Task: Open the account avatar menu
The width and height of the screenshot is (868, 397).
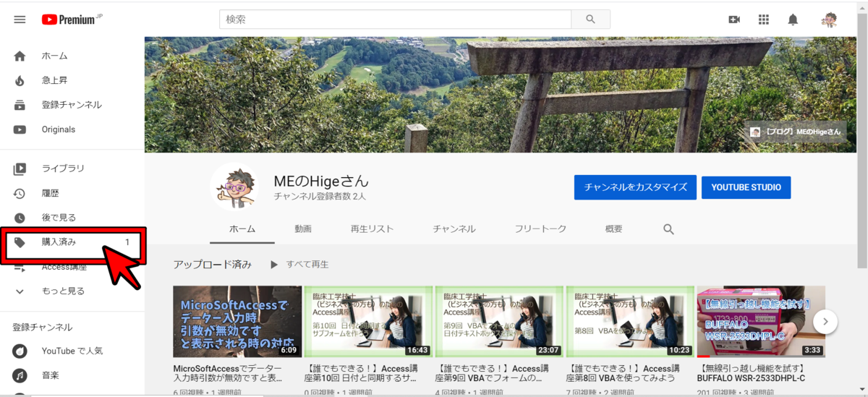Action: pyautogui.click(x=830, y=20)
